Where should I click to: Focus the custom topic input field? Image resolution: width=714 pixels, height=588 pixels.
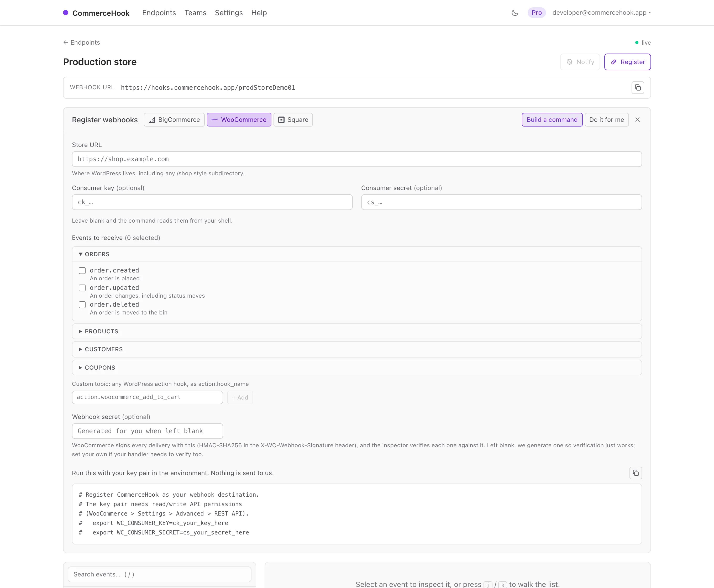click(x=147, y=397)
